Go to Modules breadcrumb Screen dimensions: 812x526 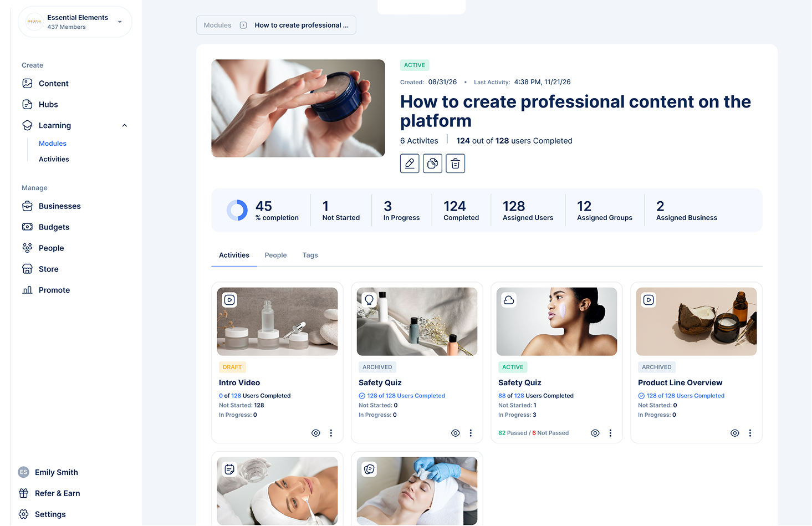pos(217,25)
